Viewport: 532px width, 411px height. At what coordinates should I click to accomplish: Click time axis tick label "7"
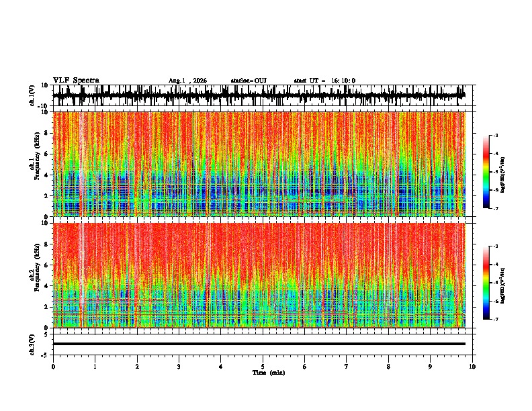pos(347,367)
